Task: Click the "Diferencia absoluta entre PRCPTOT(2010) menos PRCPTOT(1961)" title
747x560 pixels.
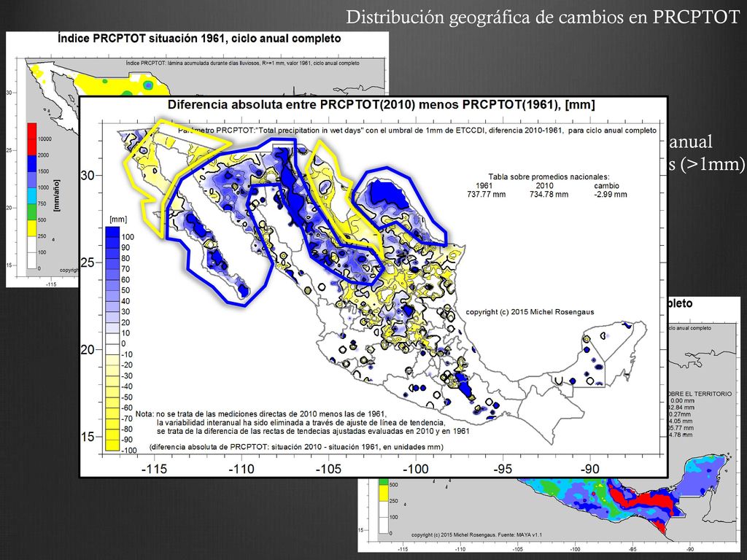Action: pos(381,105)
